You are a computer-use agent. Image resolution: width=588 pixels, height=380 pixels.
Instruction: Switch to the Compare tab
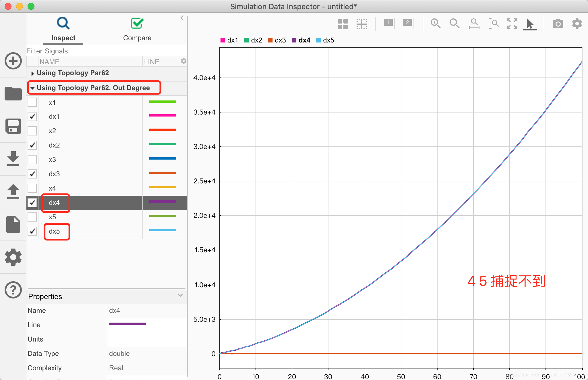click(137, 30)
